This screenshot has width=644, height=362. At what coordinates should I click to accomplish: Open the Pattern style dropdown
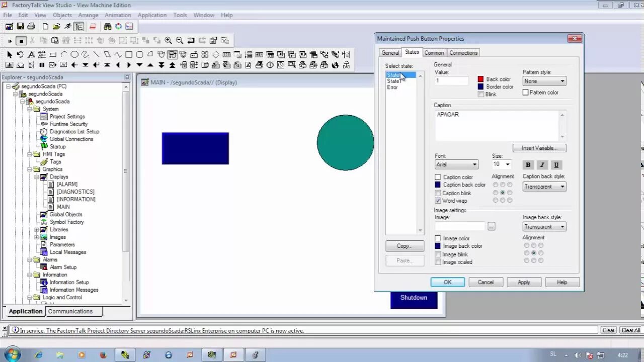coord(544,81)
